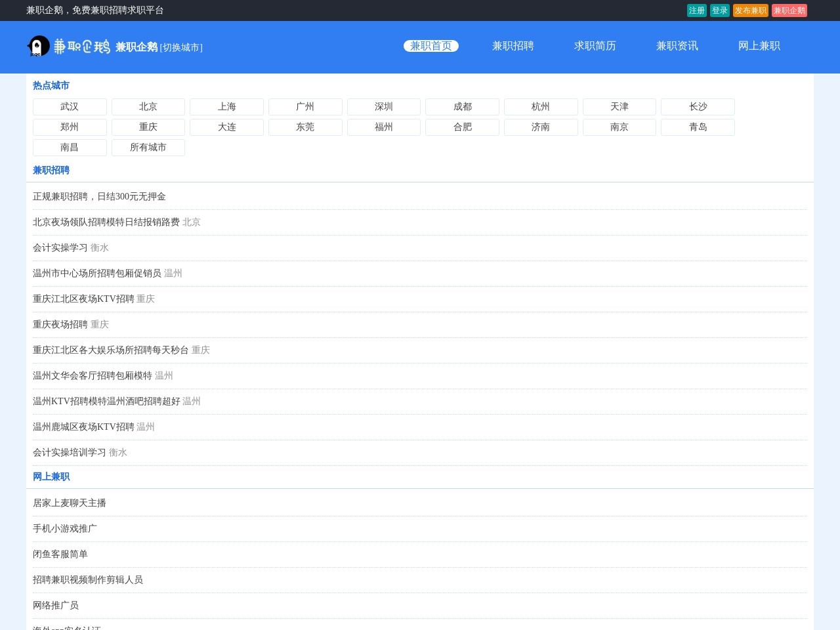Screen dimensions: 840x630
Task: Open the 兼职招聘 menu item
Action: click(513, 46)
